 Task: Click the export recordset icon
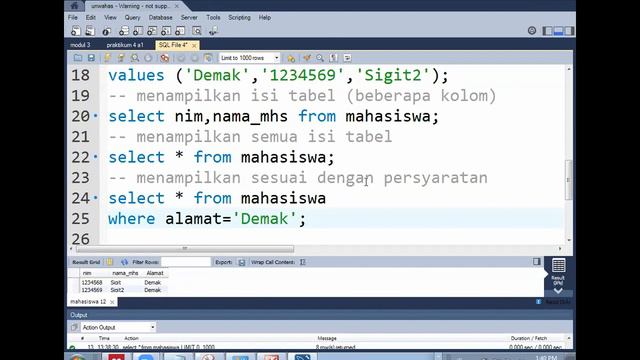[242, 262]
